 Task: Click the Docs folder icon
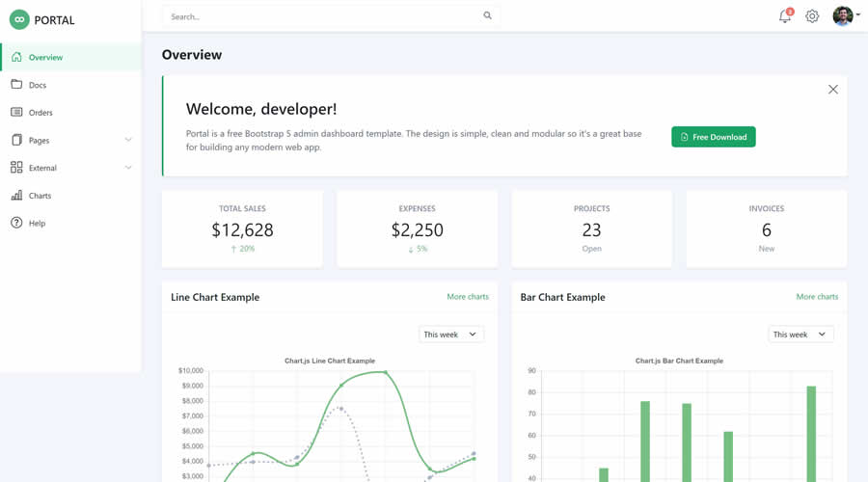pyautogui.click(x=16, y=84)
